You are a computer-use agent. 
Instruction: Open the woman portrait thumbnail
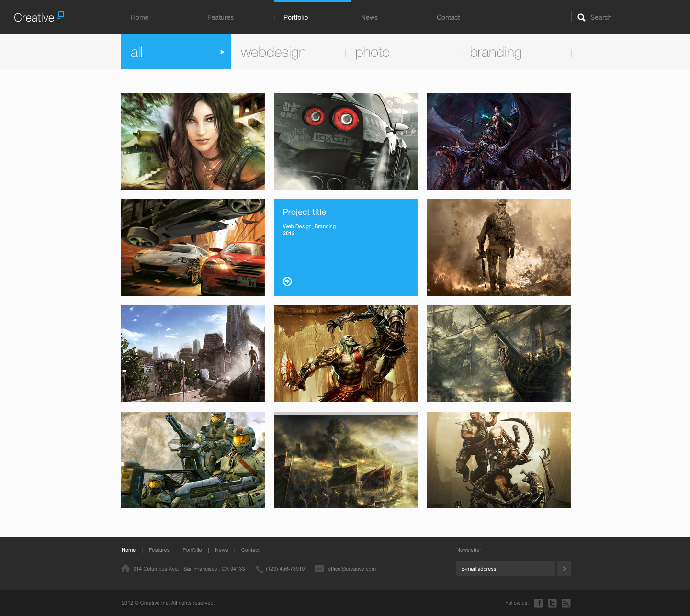193,141
